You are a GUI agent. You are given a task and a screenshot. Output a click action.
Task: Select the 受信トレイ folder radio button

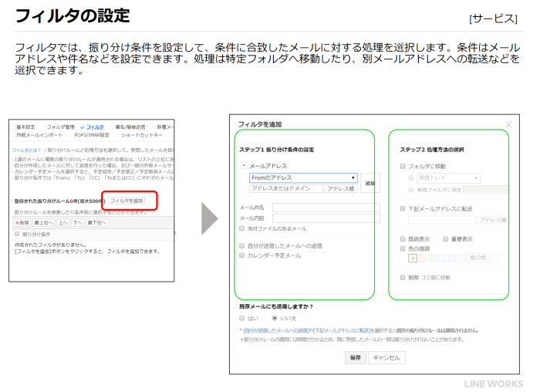(x=411, y=177)
